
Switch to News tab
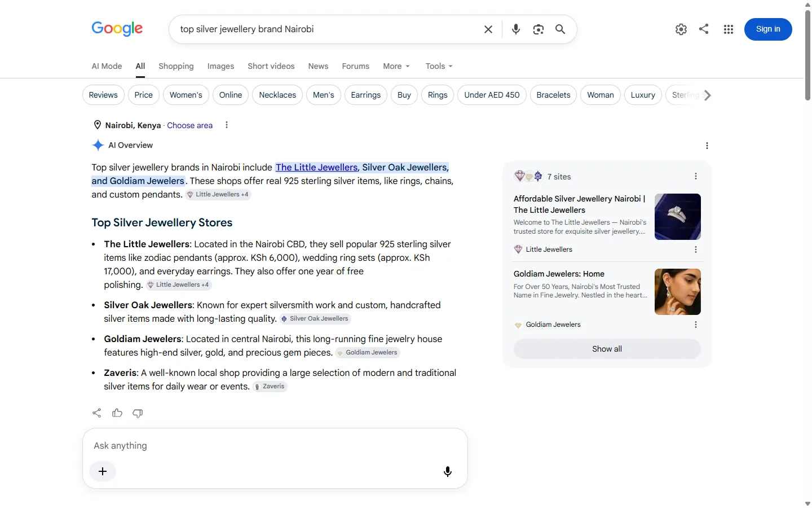318,66
